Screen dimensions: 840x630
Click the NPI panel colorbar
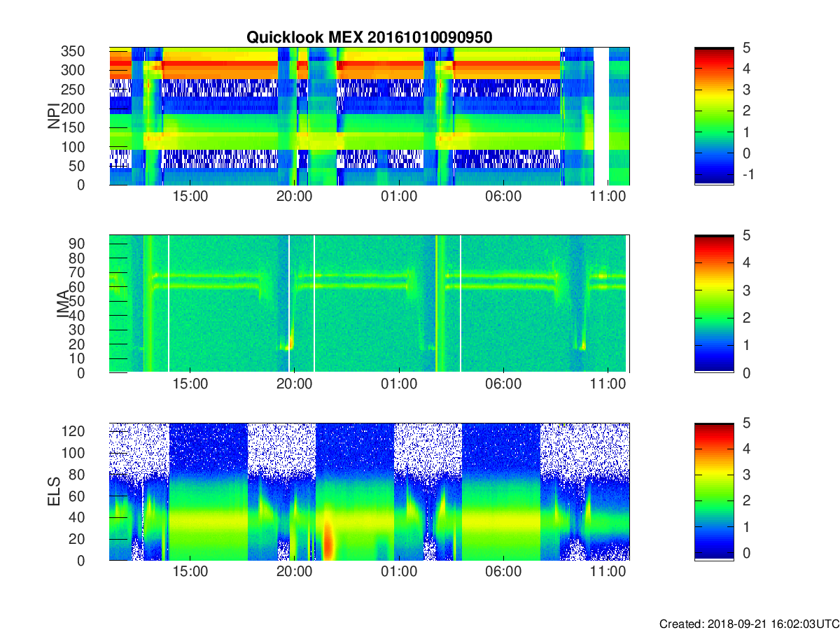(714, 116)
